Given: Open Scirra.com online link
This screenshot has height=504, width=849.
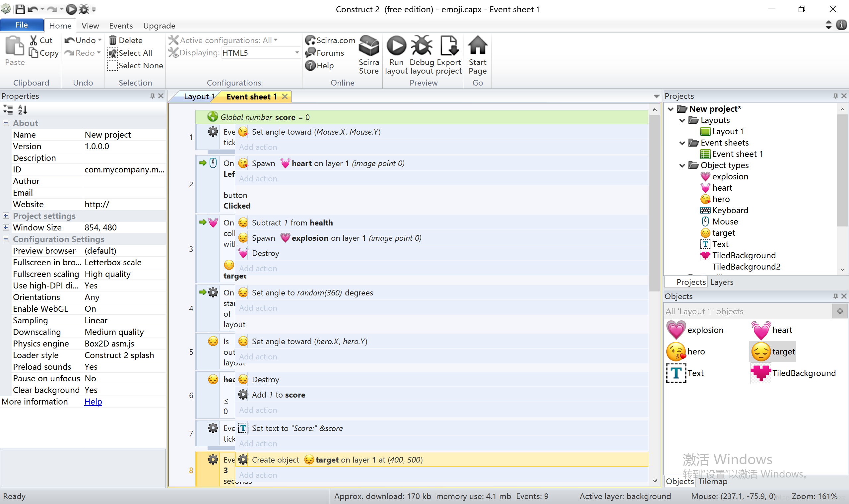Looking at the screenshot, I should 330,40.
